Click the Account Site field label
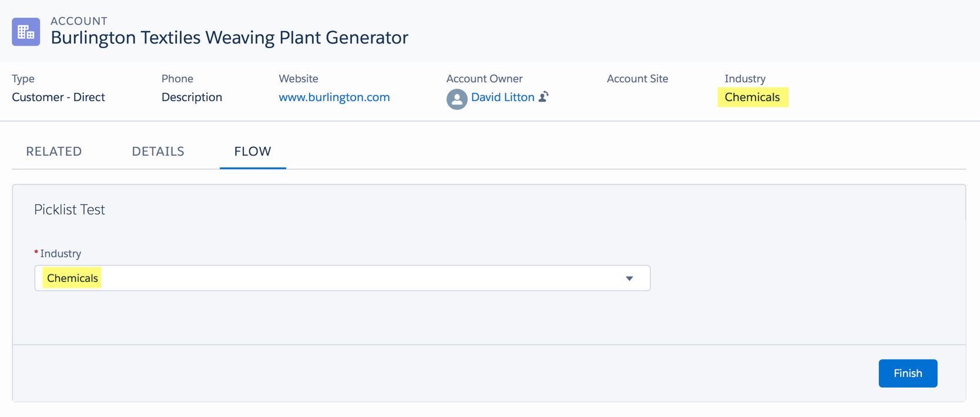Screen dimensions: 980x417 [637, 79]
